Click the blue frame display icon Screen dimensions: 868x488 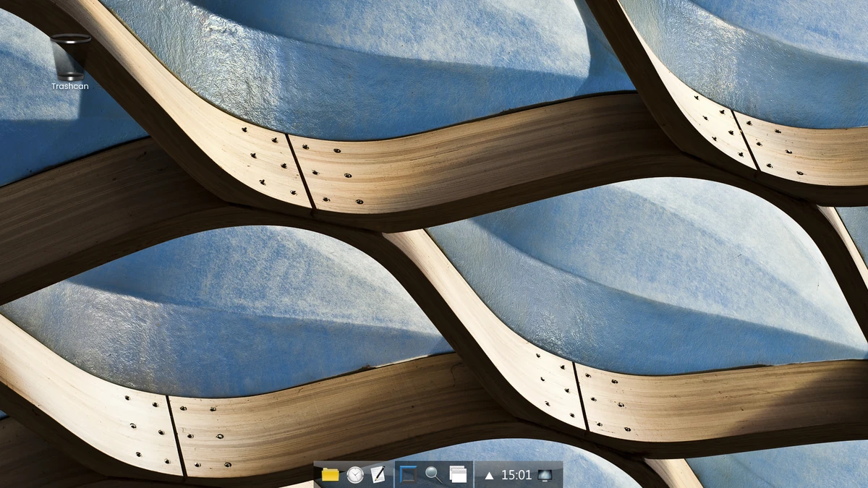(x=407, y=475)
